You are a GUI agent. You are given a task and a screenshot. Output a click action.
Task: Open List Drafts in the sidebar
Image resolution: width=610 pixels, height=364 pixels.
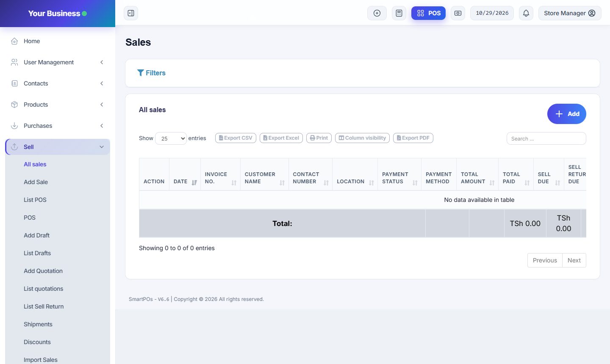tap(37, 253)
